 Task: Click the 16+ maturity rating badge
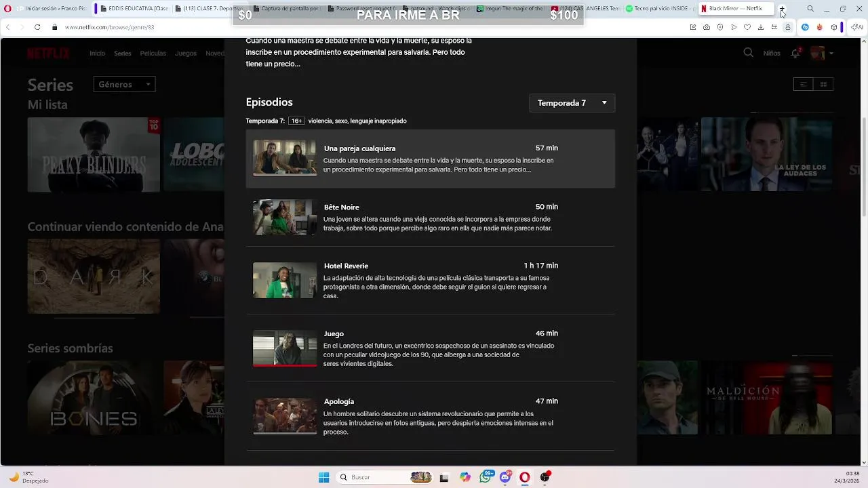coord(296,121)
